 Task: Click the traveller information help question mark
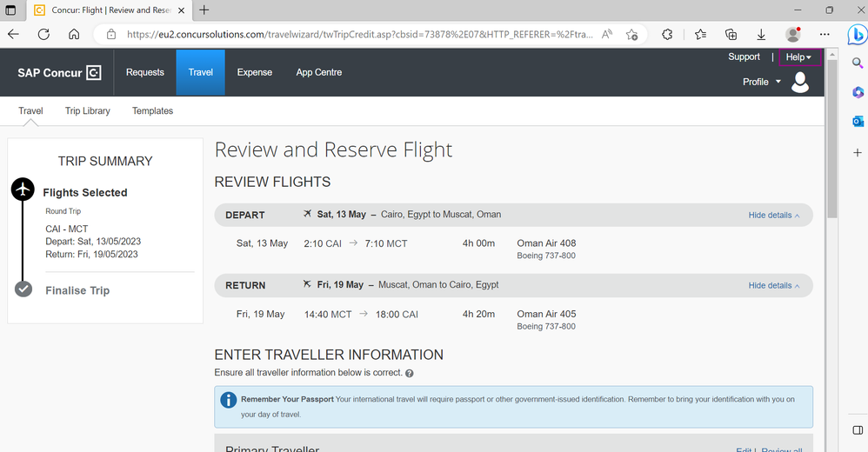(409, 374)
